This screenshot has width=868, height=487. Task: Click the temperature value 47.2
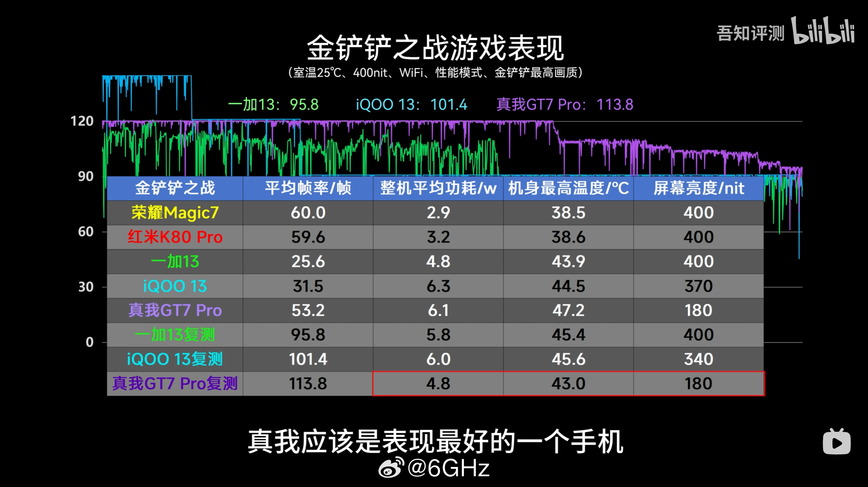click(569, 310)
